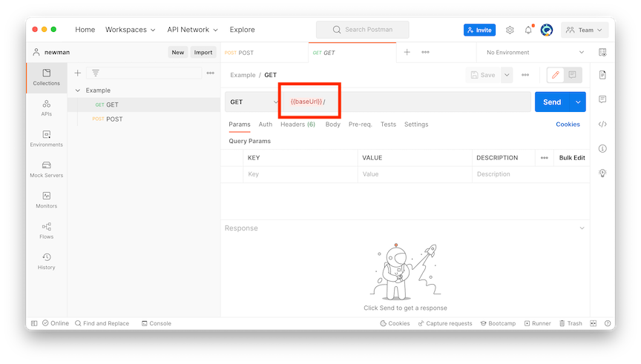The image size is (641, 364).
Task: Open Save options dropdown arrow
Action: pos(507,75)
